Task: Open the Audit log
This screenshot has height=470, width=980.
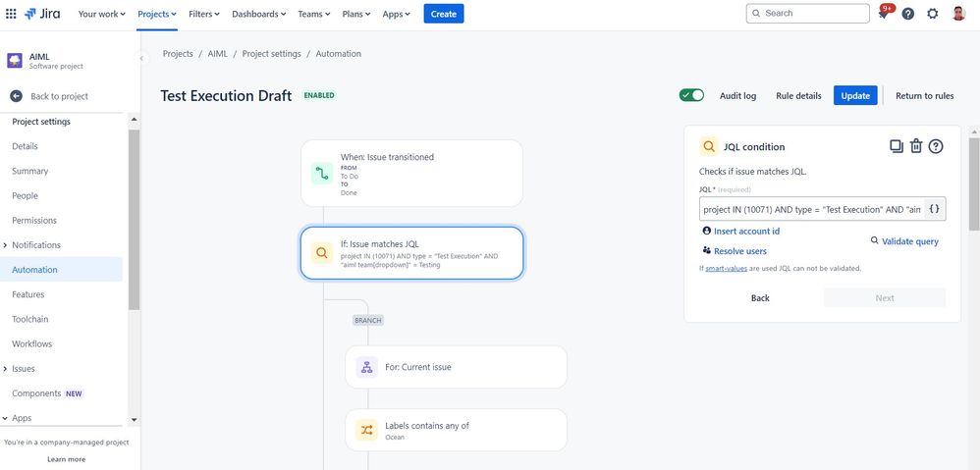Action: coord(737,95)
